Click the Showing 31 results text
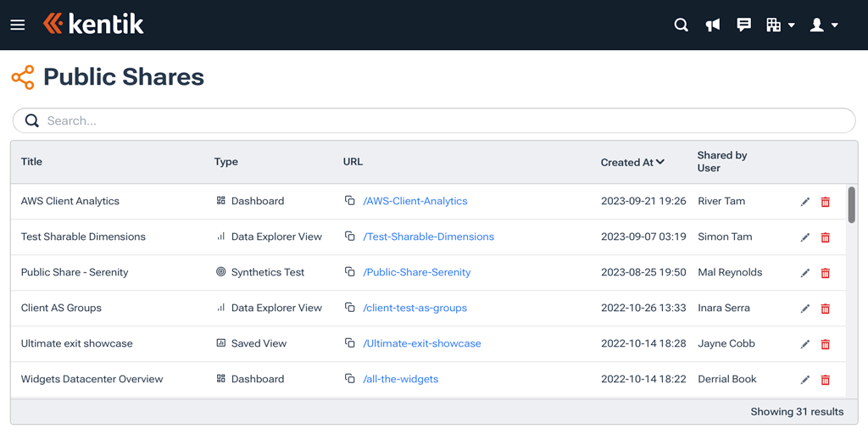Screen dimensions: 868x434 click(x=797, y=412)
